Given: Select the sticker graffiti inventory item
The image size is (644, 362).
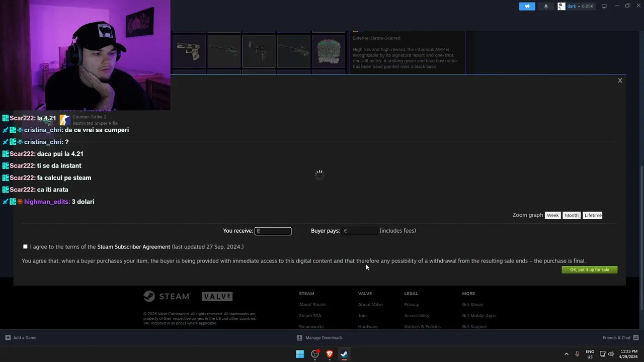Looking at the screenshot, I should pos(329,51).
